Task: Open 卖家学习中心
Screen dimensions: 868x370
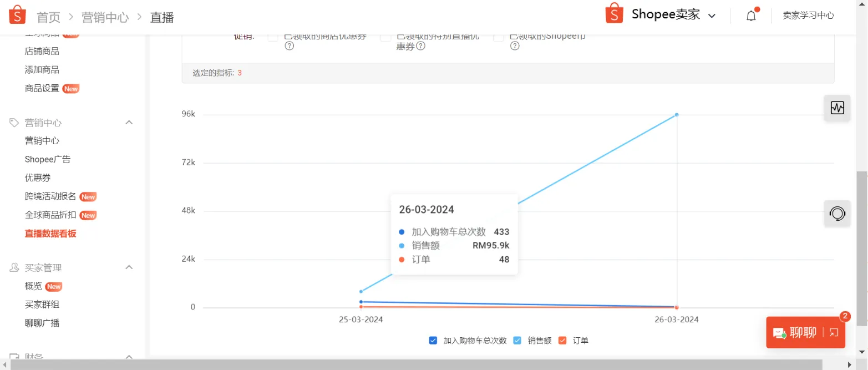Action: pos(808,16)
